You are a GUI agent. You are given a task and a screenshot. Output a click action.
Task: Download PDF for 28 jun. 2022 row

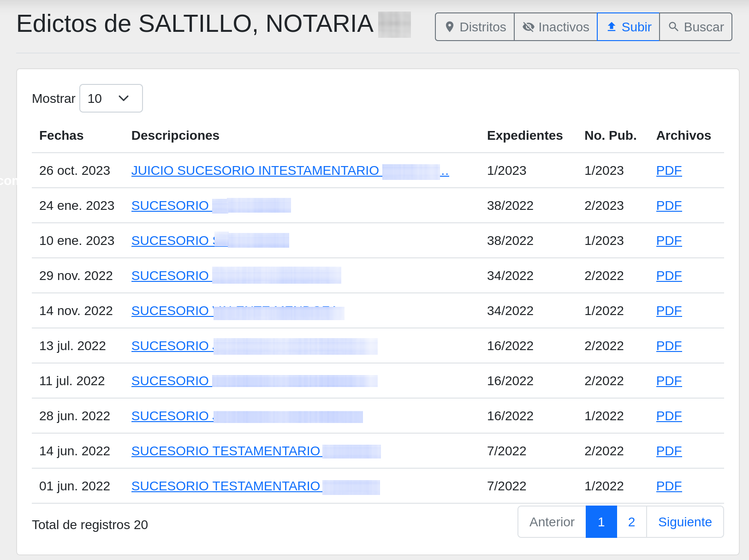(669, 416)
